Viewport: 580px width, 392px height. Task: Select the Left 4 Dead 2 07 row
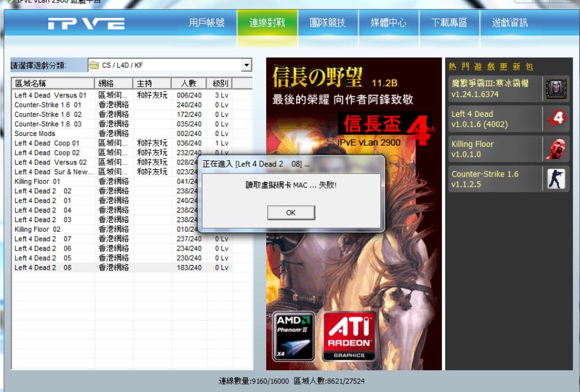(x=122, y=239)
